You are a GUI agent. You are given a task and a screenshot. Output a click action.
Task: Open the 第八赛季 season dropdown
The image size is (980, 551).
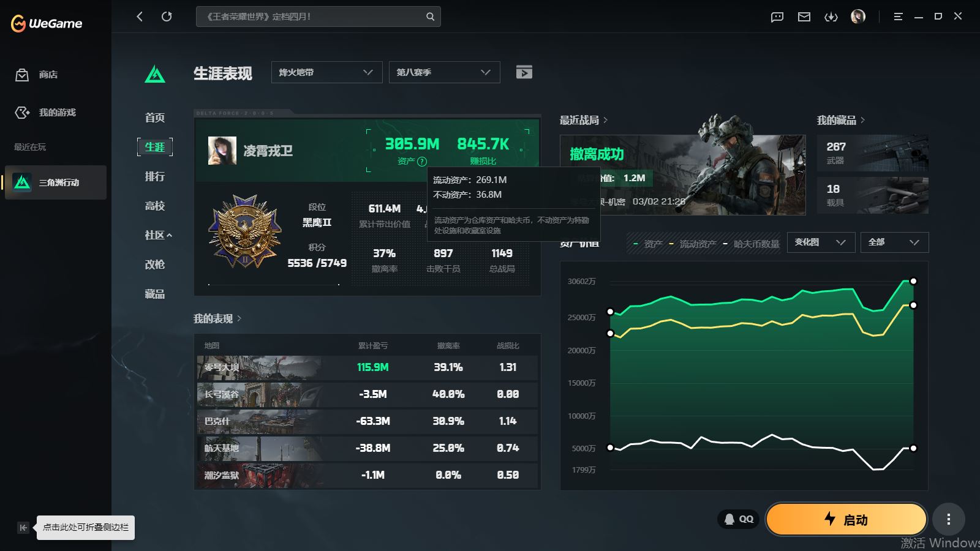click(444, 72)
